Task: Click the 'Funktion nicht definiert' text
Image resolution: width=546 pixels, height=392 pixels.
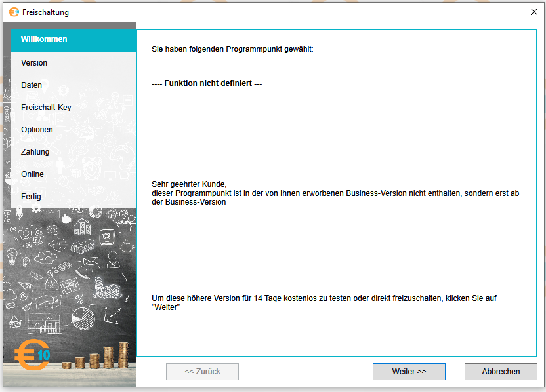Action: point(207,84)
